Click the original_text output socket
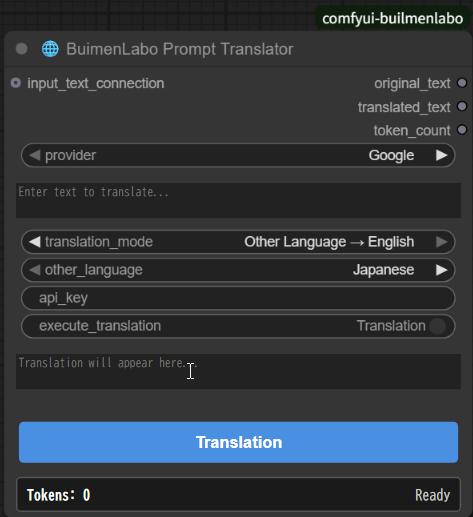Screen dimensions: 473x517 click(462, 83)
